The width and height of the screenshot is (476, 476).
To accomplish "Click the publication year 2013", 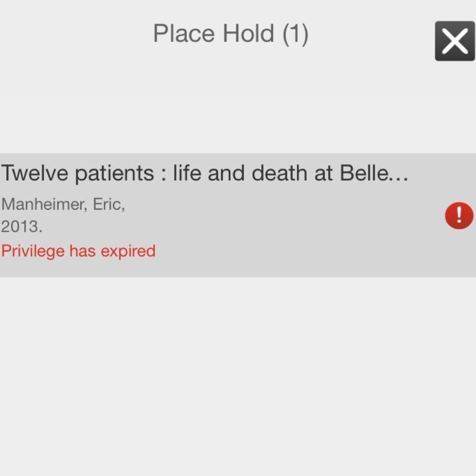I will point(22,227).
